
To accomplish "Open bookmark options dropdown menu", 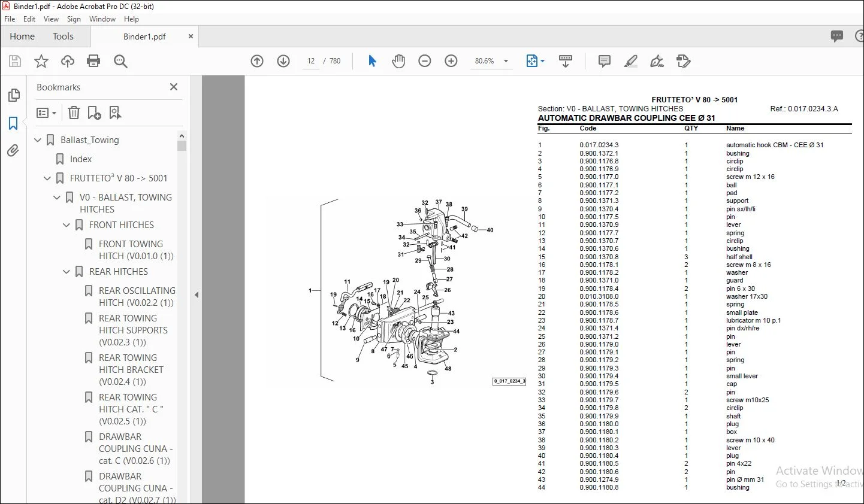I will 46,113.
